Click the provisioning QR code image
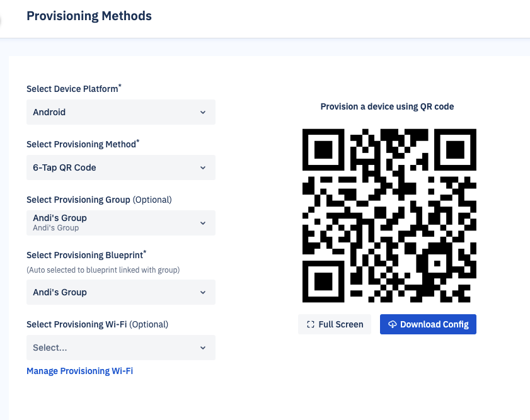 coord(389,215)
